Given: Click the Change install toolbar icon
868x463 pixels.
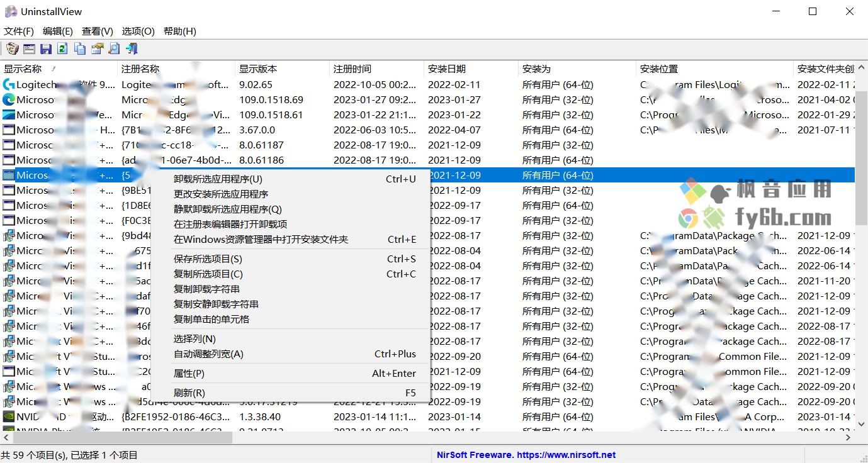Looking at the screenshot, I should tap(29, 48).
